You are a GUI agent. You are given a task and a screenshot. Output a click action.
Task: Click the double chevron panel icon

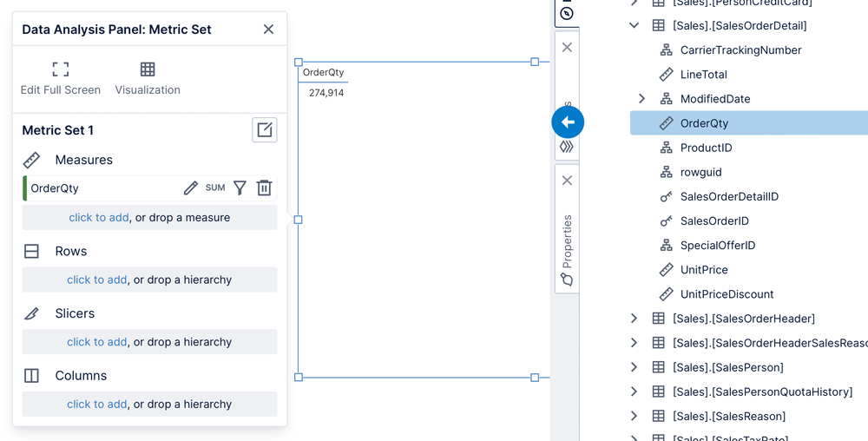[566, 147]
